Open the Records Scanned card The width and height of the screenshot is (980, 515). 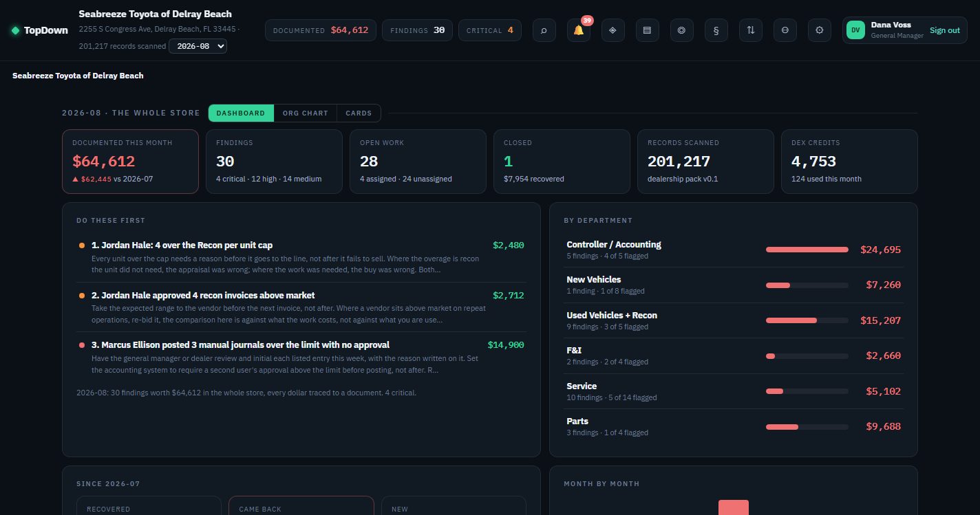click(x=705, y=162)
